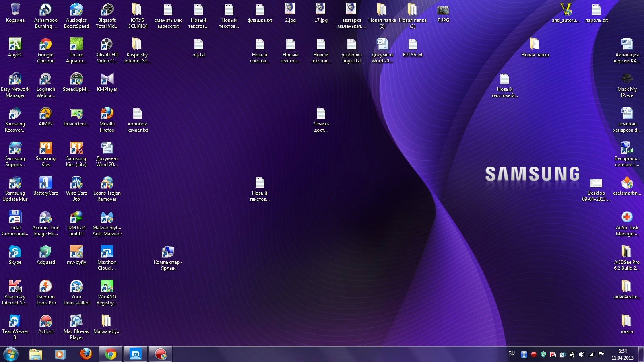Launch Action! recorder shortcut

46,324
